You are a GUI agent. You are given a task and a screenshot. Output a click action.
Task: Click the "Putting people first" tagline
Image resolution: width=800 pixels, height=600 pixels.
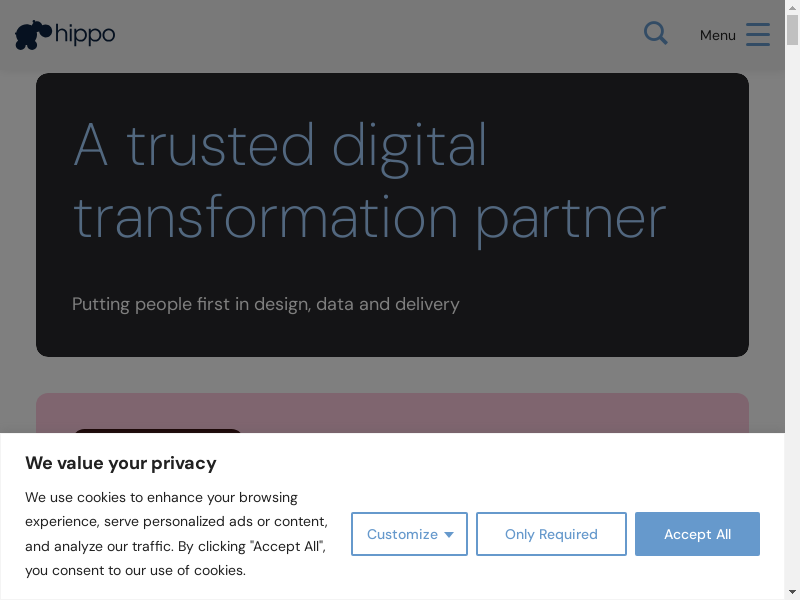click(266, 304)
